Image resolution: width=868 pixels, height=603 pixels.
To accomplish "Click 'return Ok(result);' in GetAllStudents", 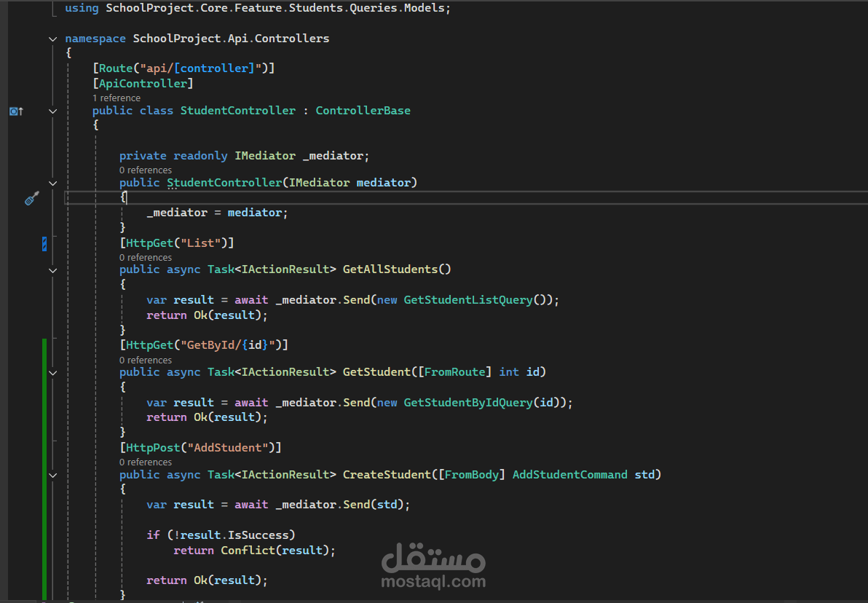I will [207, 315].
